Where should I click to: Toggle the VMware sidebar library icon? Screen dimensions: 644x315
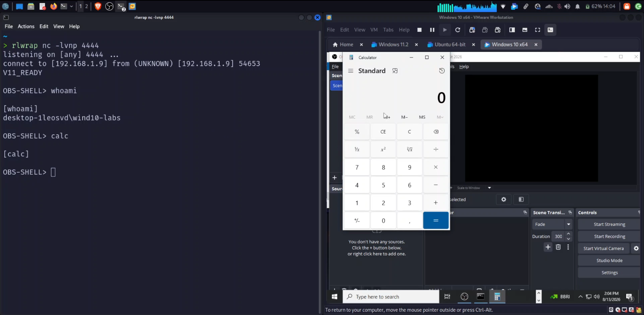point(512,30)
